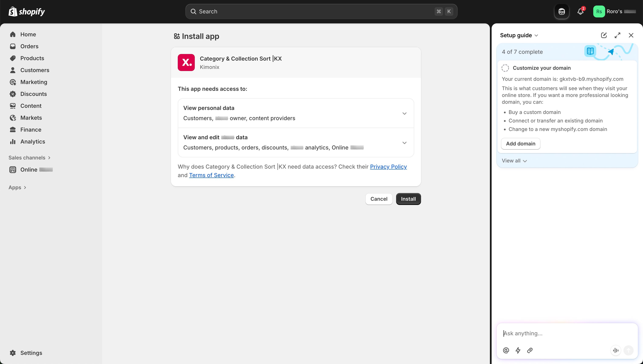This screenshot has height=364, width=643.
Task: Go to Analytics in the sidebar
Action: [x=33, y=142]
